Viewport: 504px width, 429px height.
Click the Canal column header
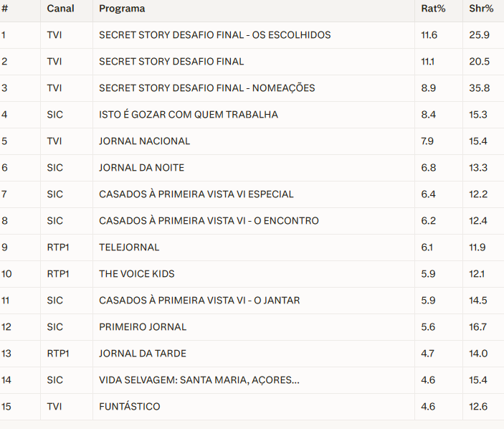click(60, 9)
